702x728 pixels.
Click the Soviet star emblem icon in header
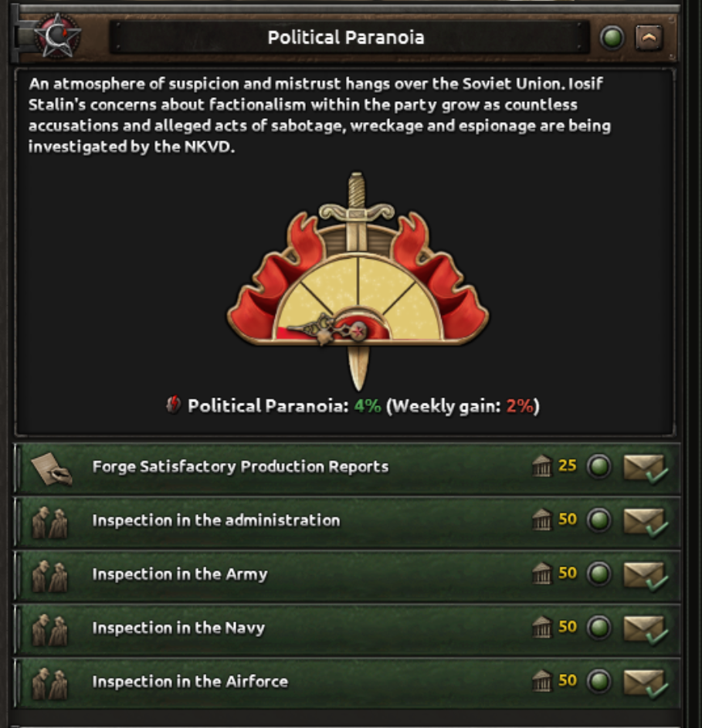point(56,36)
